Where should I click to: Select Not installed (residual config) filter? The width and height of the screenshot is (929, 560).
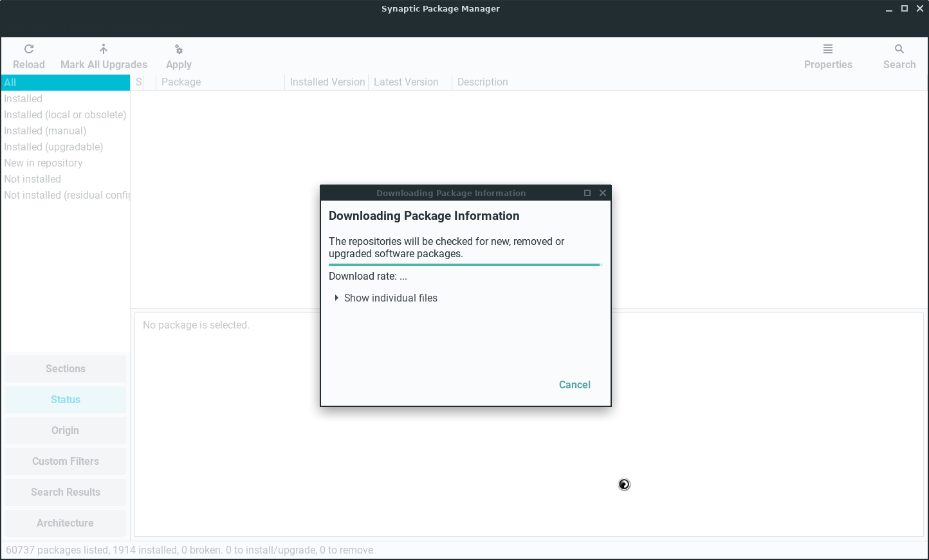66,195
